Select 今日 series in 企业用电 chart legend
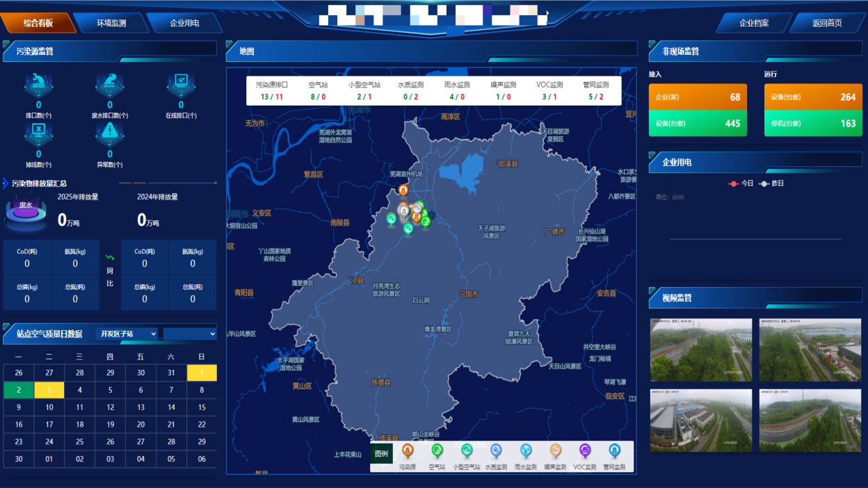 pos(741,184)
